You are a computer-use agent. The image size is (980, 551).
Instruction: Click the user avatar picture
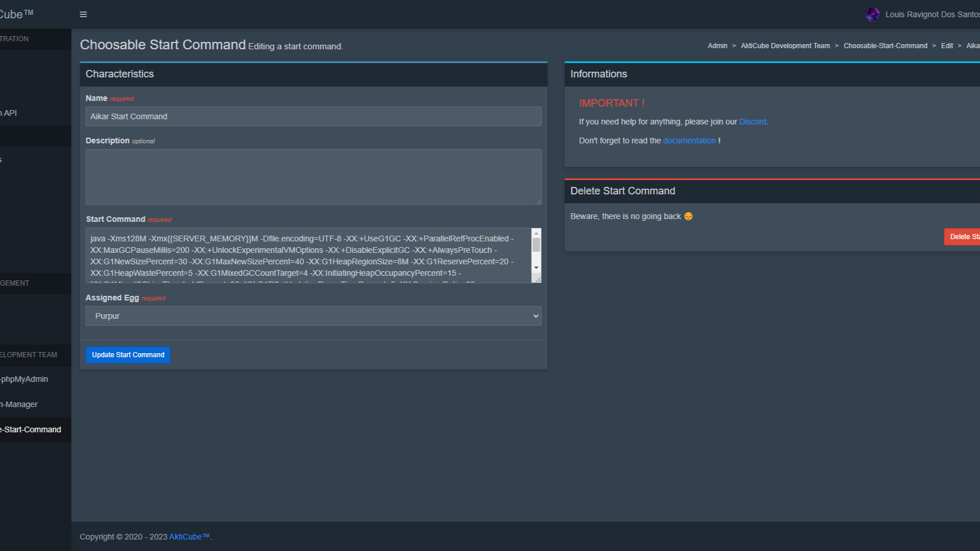click(872, 14)
